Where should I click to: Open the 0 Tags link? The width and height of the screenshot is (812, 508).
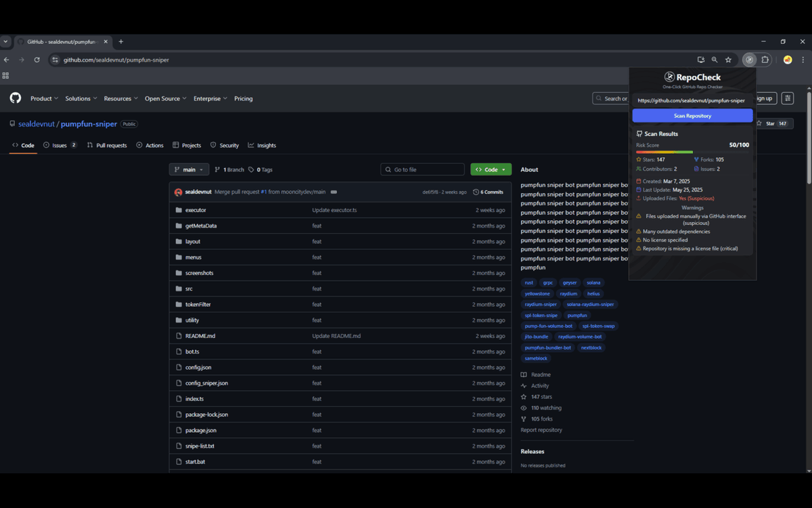coord(261,169)
